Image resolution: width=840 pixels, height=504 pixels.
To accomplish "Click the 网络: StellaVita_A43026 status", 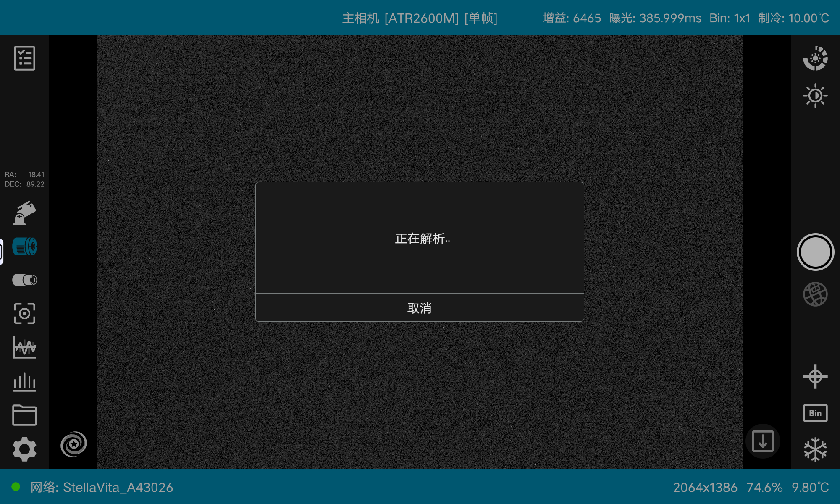I will click(x=102, y=487).
